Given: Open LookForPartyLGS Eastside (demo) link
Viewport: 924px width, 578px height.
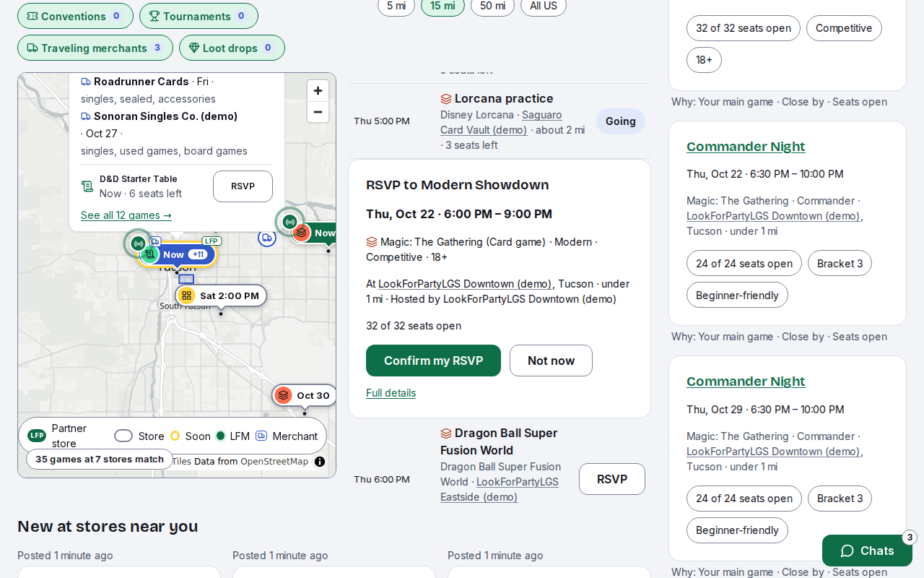Looking at the screenshot, I should pos(500,489).
